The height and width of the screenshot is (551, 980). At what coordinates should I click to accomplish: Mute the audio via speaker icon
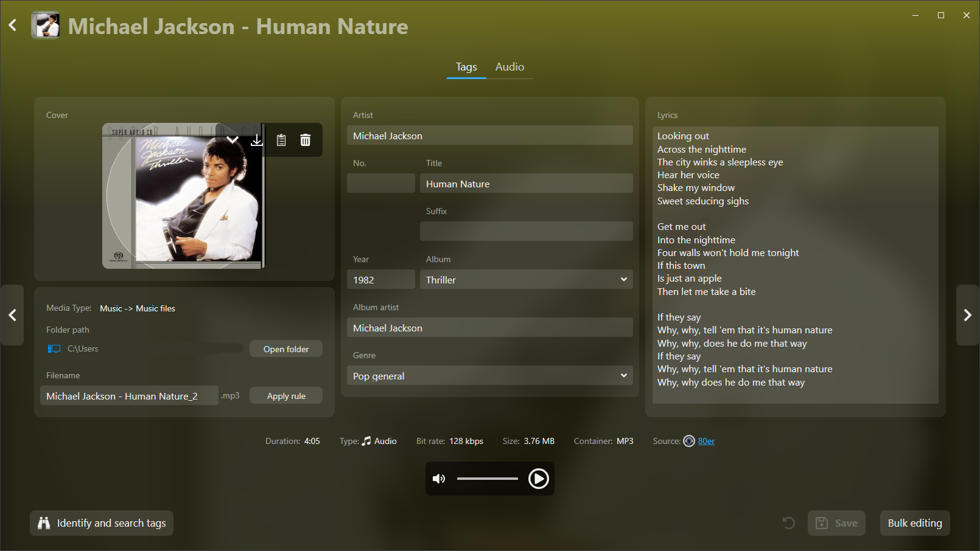point(439,479)
